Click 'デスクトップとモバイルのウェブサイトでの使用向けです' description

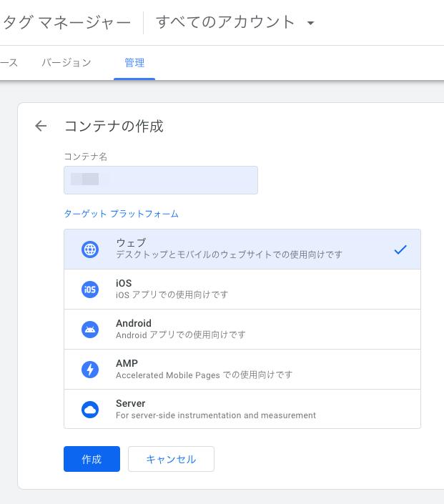(229, 255)
